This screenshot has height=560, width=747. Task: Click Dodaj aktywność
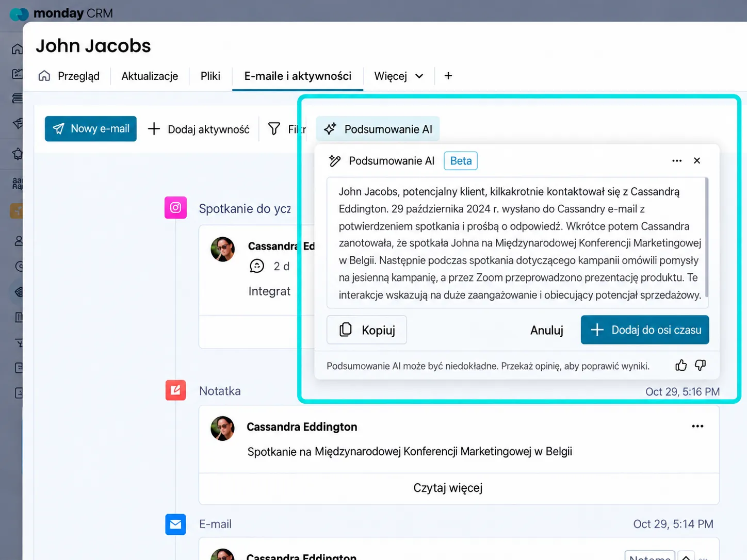coord(199,129)
